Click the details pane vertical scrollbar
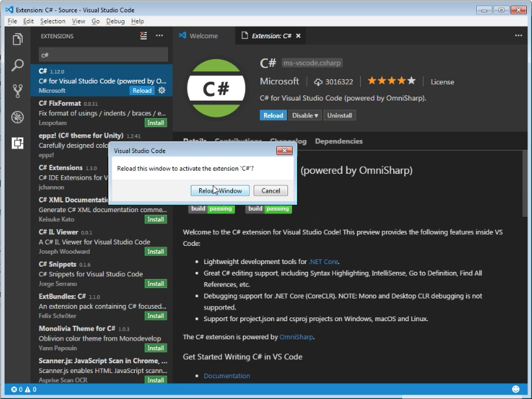The width and height of the screenshot is (532, 399). pyautogui.click(x=526, y=183)
